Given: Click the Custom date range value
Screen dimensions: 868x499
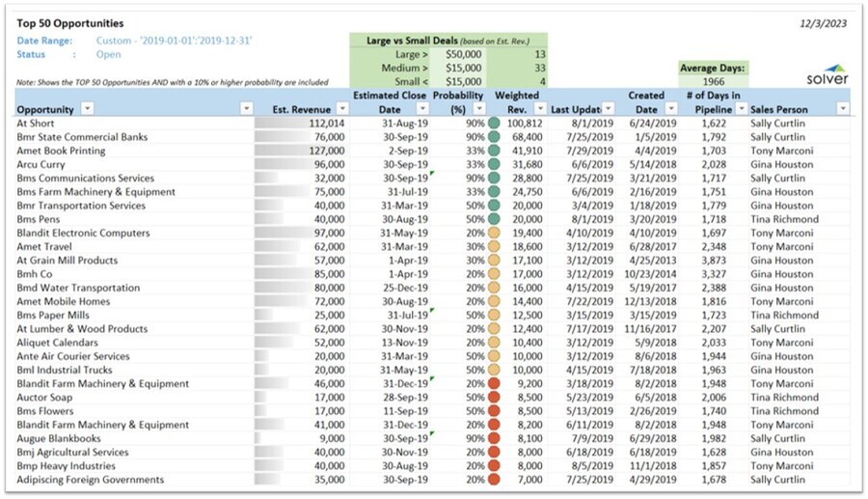Looking at the screenshot, I should coord(173,41).
